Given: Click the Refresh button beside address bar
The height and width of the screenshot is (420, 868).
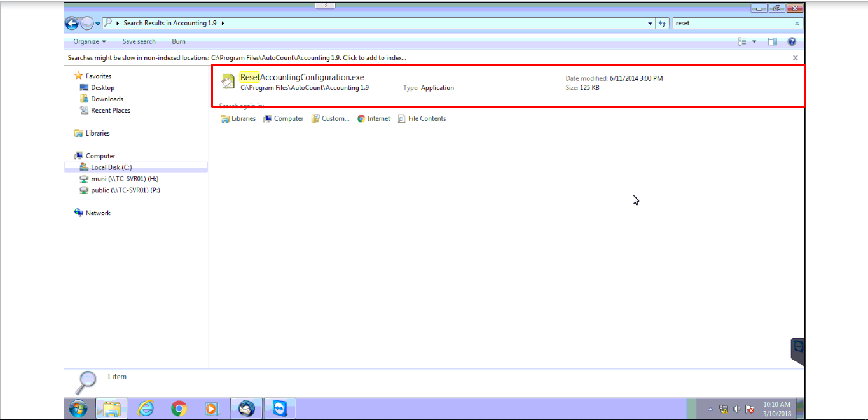Looking at the screenshot, I should [663, 23].
